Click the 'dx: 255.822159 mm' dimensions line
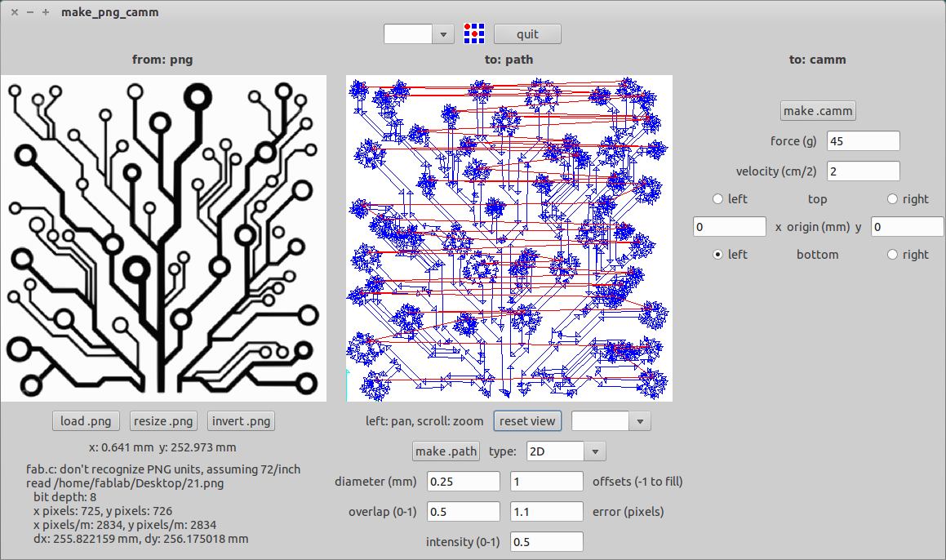Viewport: 946px width, 560px height. click(140, 539)
